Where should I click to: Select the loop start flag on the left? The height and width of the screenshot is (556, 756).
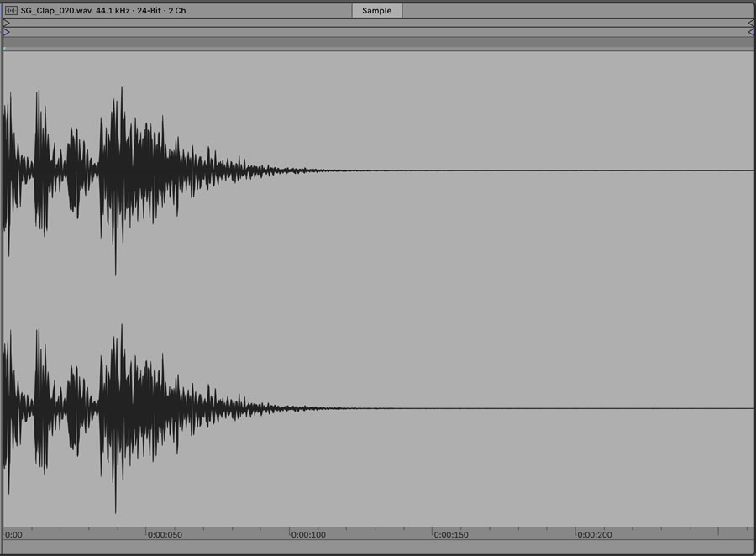(6, 32)
